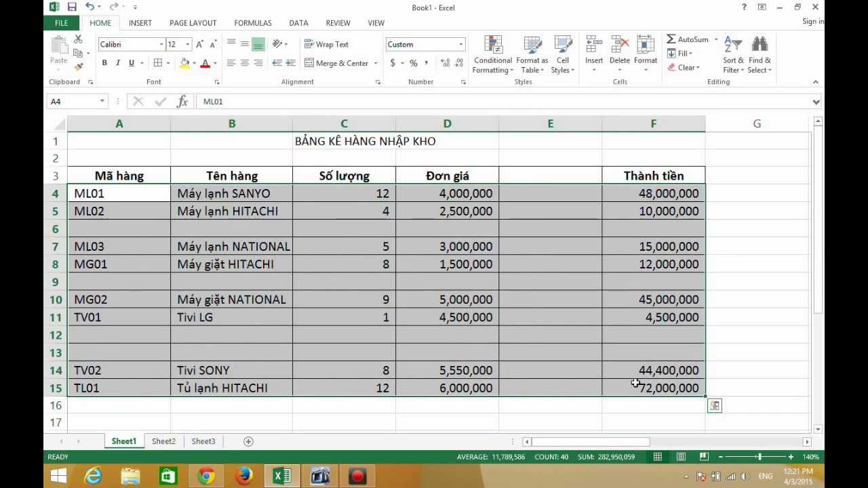Undo the last action
The width and height of the screenshot is (868, 488).
(x=90, y=7)
